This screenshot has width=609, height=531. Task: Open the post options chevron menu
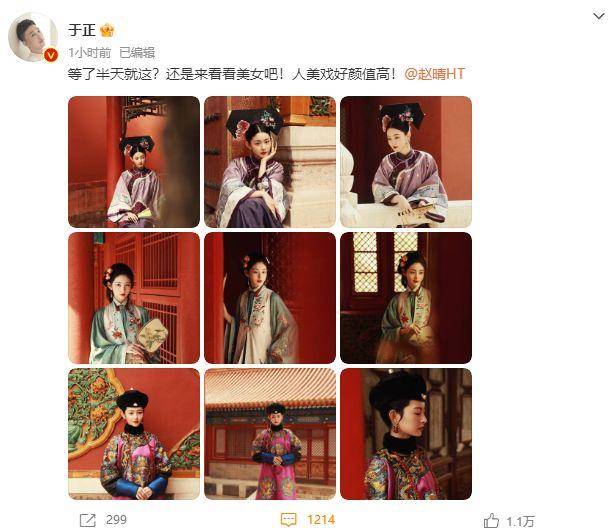(x=599, y=16)
